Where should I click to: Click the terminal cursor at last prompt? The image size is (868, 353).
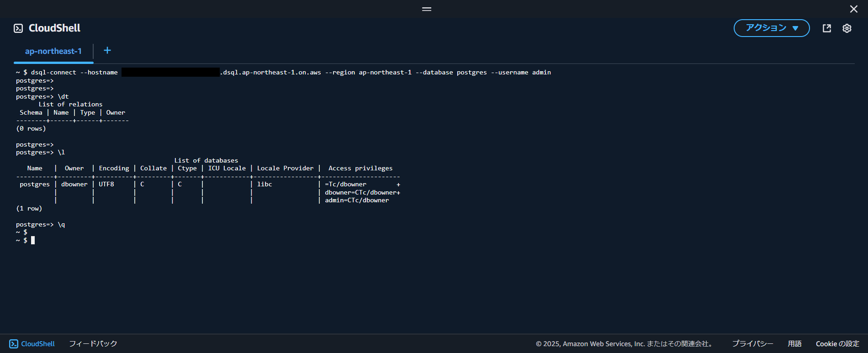pyautogui.click(x=33, y=240)
